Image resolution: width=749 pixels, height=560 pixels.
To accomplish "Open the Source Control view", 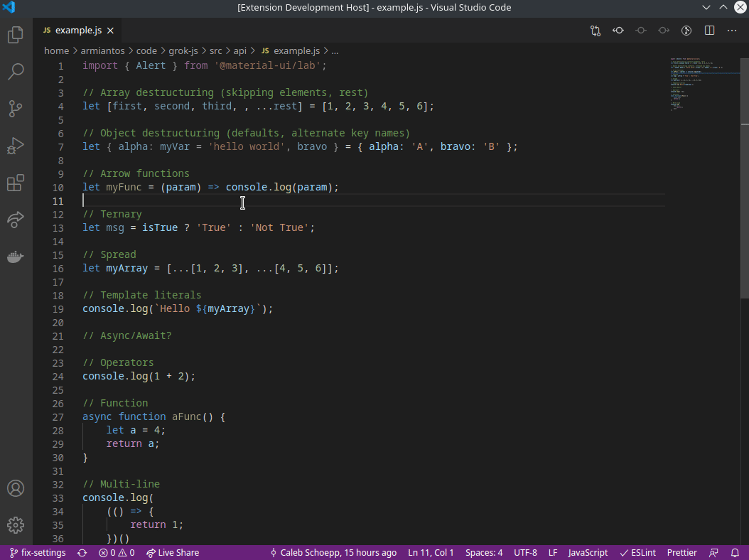I will [x=16, y=109].
